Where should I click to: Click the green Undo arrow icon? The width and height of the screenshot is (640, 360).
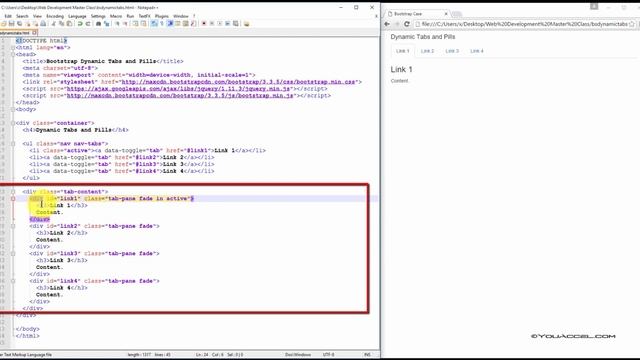point(79,24)
